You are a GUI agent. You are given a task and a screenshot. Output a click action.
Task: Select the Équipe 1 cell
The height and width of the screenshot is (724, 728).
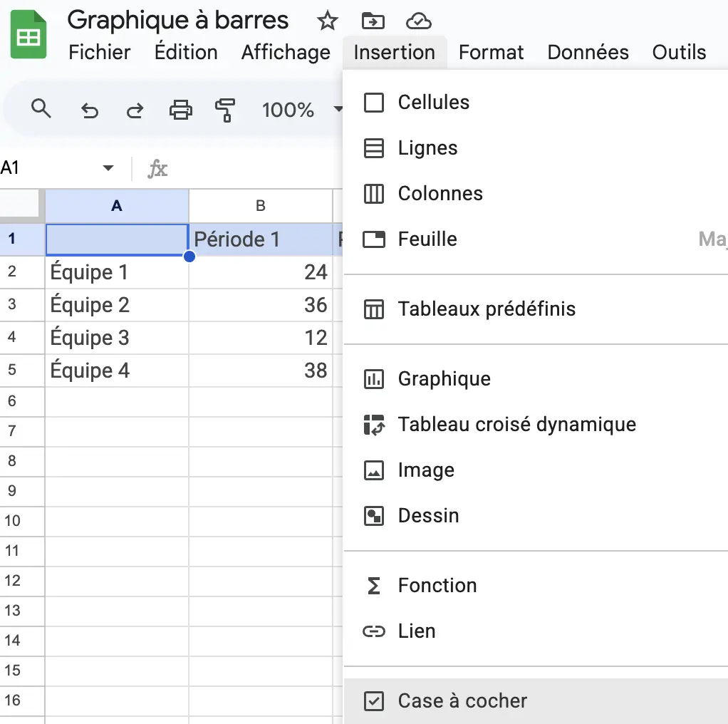[x=117, y=272]
